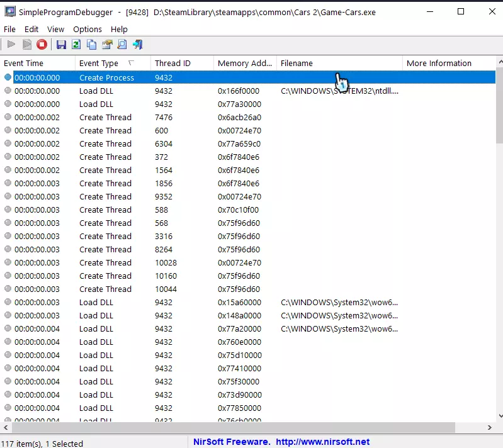
Task: Sort list by Thread ID column header
Action: [x=172, y=64]
